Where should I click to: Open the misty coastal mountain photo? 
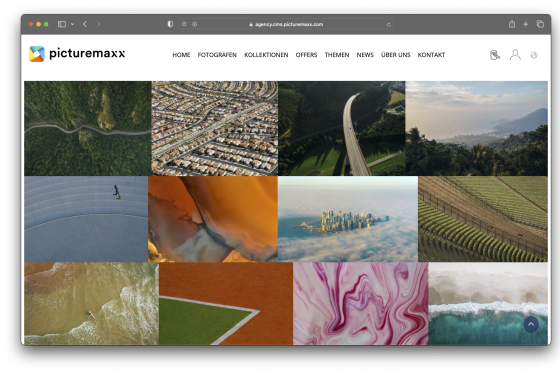click(476, 128)
